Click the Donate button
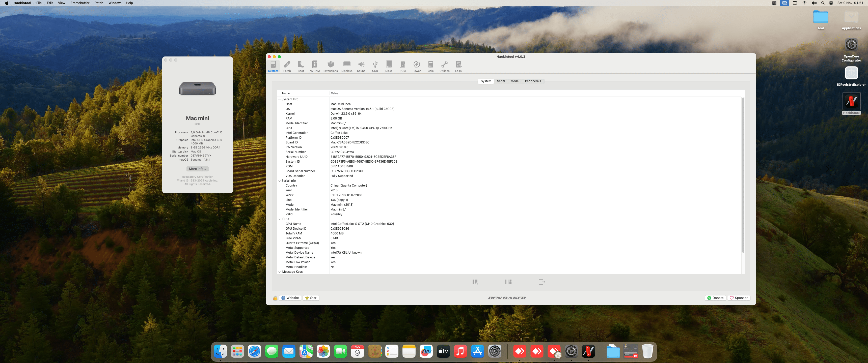This screenshot has width=868, height=363. tap(715, 298)
